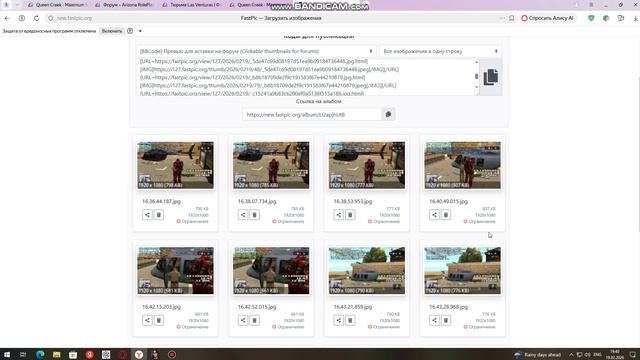Open thumbnail of 16.42.13.203.jpg
This screenshot has width=640, height=360.
[175, 271]
